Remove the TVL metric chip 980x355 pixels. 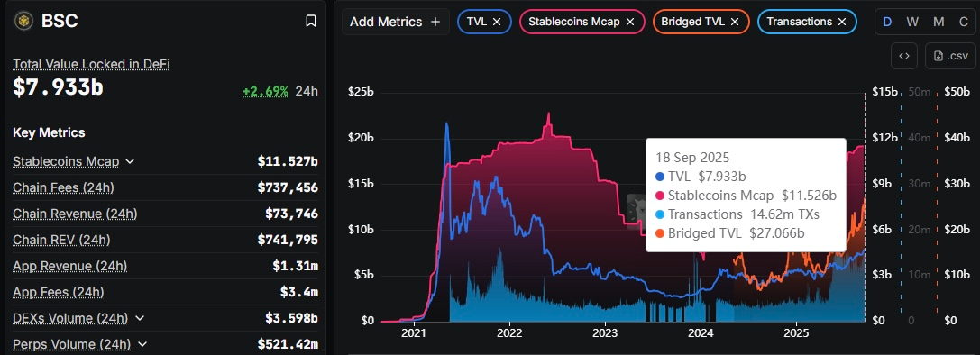[x=497, y=22]
